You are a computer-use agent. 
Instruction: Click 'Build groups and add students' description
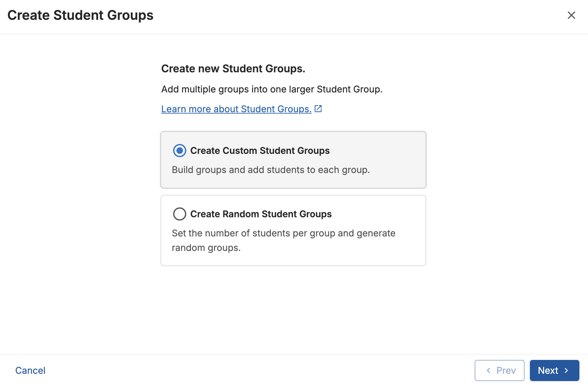(271, 170)
